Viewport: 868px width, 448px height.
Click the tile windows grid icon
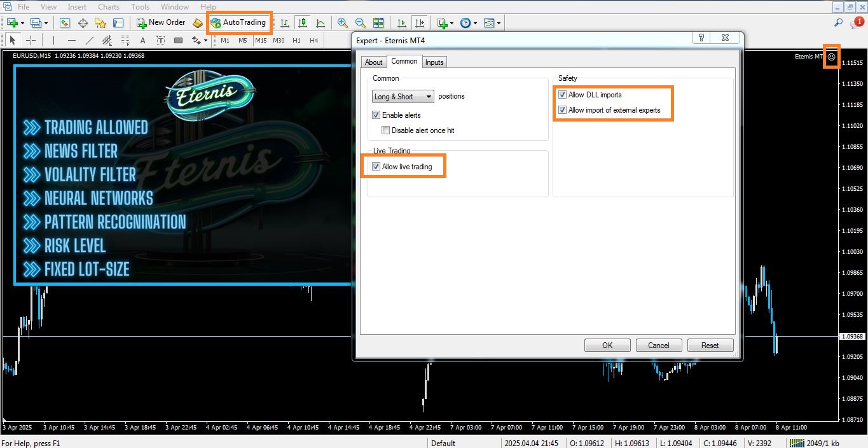point(378,23)
